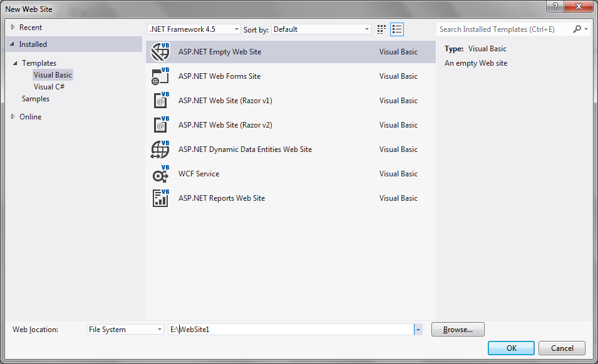The image size is (598, 364).
Task: Select Visual C# in the templates tree
Action: click(49, 87)
